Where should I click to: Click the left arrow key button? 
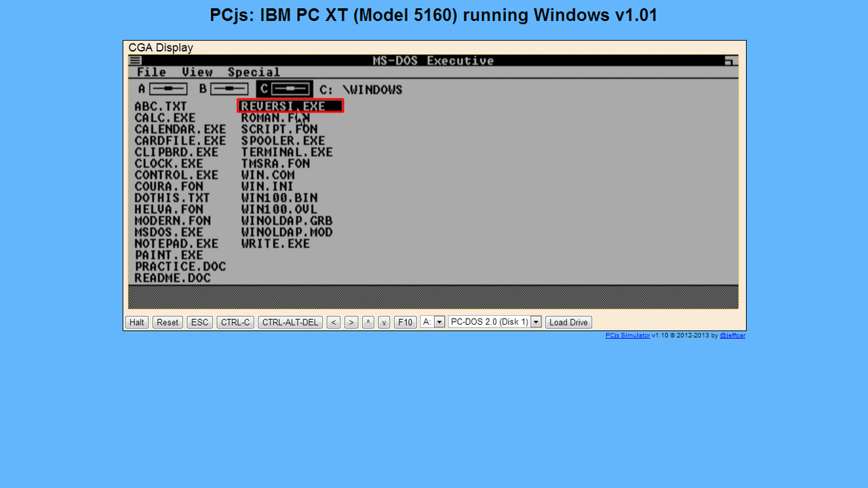click(x=334, y=323)
